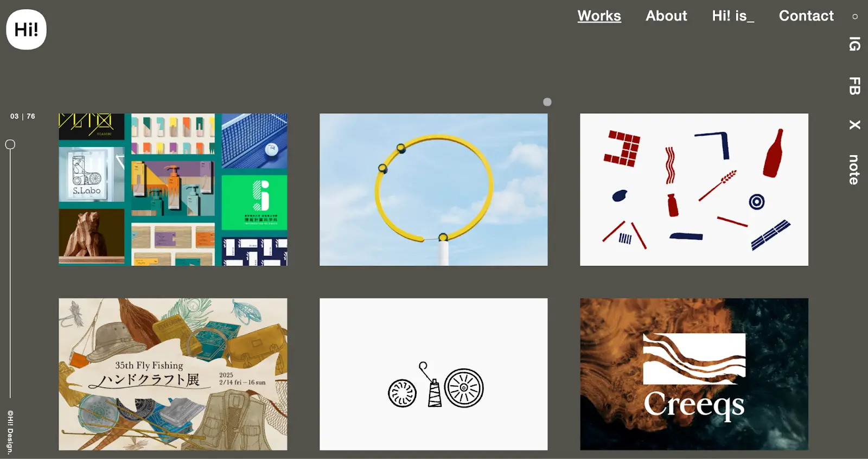Open the note social link
868x459 pixels.
tap(854, 170)
